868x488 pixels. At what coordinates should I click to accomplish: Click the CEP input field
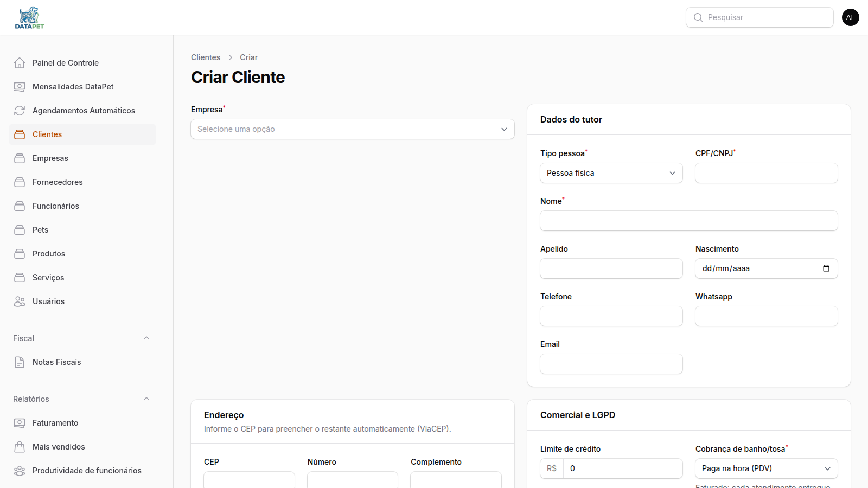[249, 480]
